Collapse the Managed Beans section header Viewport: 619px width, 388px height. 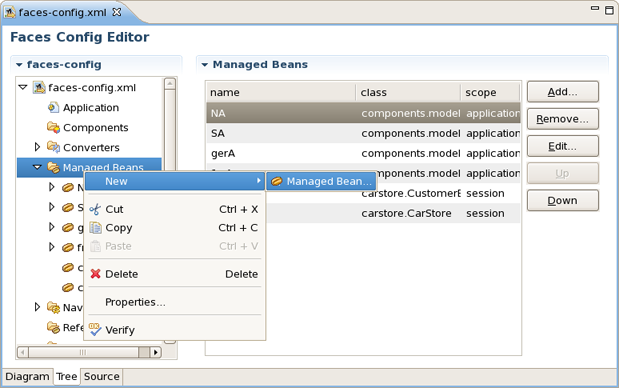pos(204,65)
